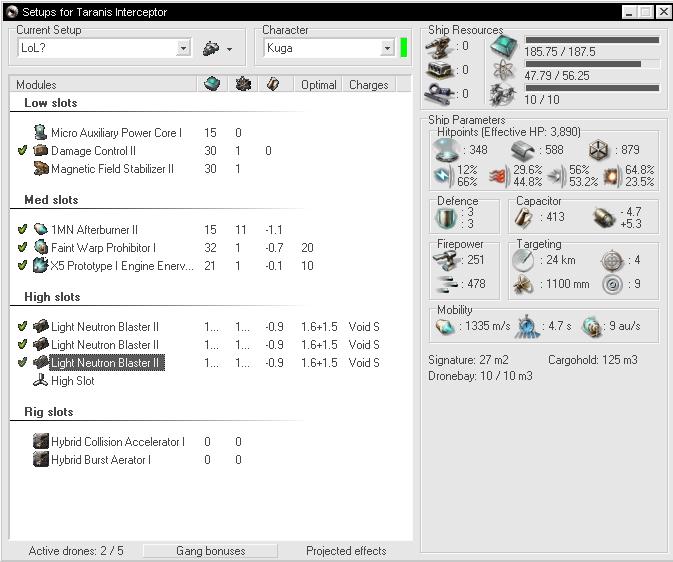Click the 1MN Afterburner II module icon

(x=40, y=229)
